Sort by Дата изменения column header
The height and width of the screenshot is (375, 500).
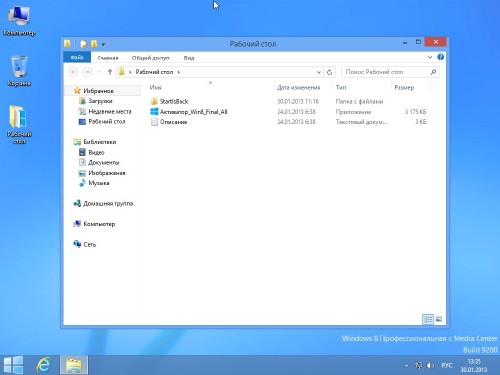click(x=298, y=87)
